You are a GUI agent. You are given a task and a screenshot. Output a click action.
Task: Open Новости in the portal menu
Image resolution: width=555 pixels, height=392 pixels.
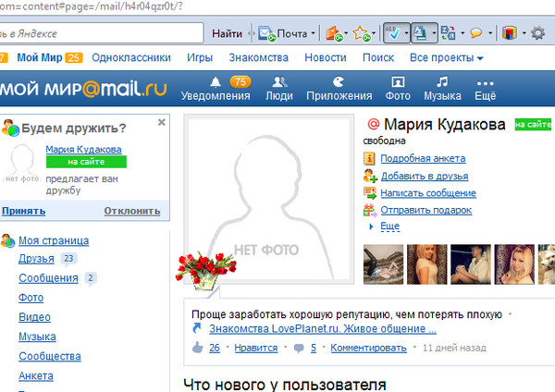pos(326,57)
